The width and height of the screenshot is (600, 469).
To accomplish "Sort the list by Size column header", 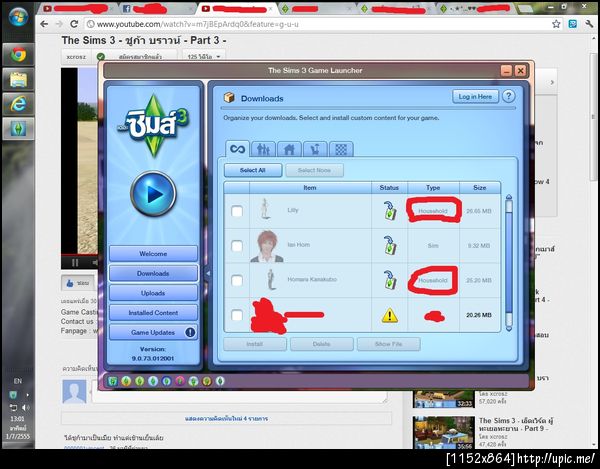I will click(x=479, y=187).
